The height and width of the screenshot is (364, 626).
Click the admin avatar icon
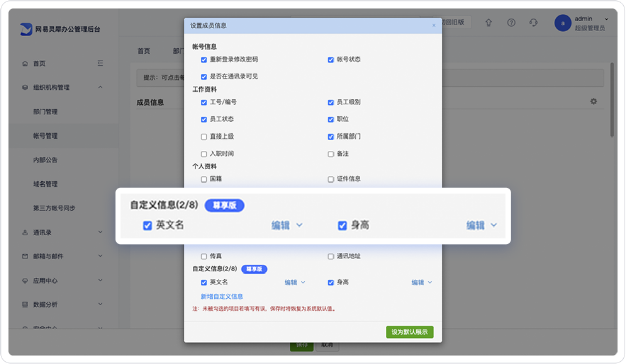(563, 23)
